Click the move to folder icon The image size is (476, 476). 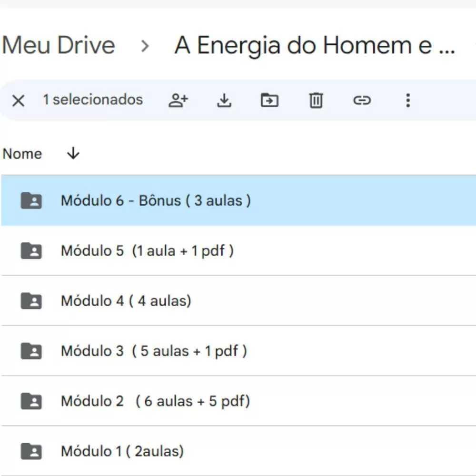[x=269, y=100]
